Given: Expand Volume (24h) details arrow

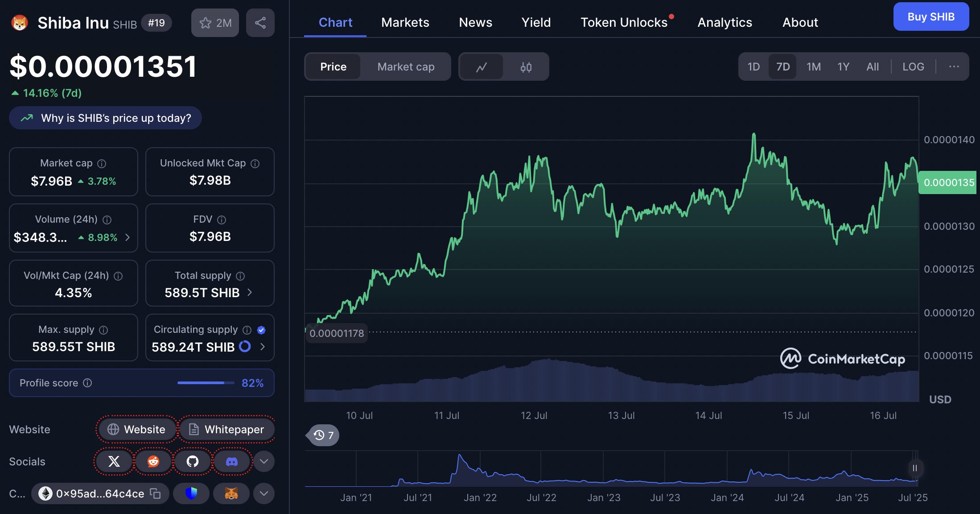Looking at the screenshot, I should [x=128, y=237].
